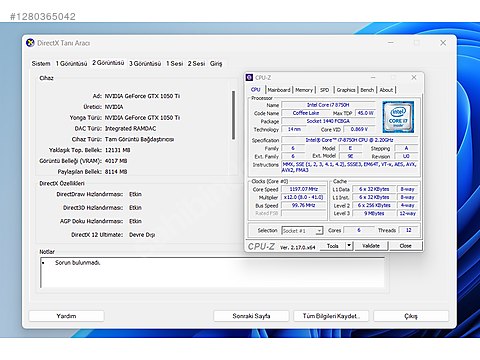Image resolution: width=480 pixels, height=360 pixels.
Task: Expand the Socket #1 selection dropdown
Action: [x=319, y=231]
